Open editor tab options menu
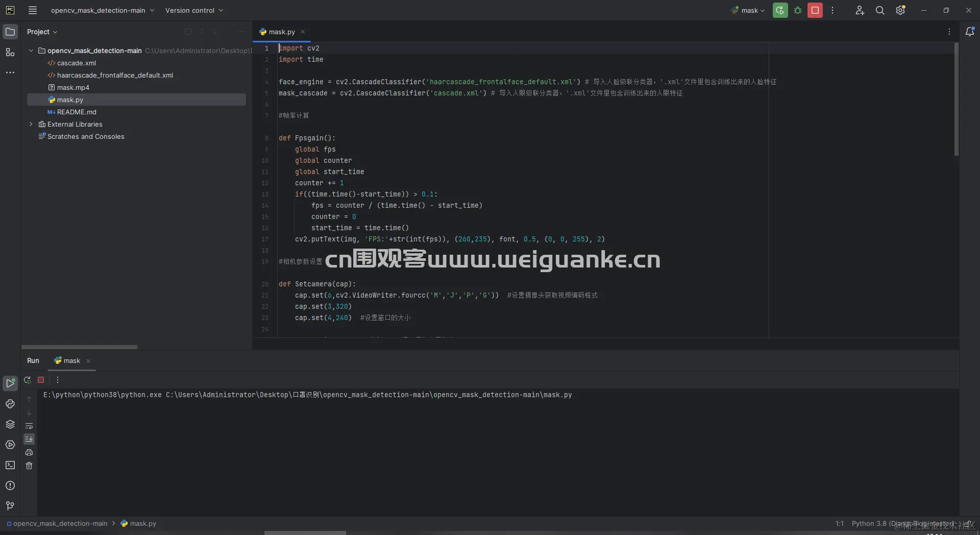Image resolution: width=980 pixels, height=535 pixels. [949, 32]
